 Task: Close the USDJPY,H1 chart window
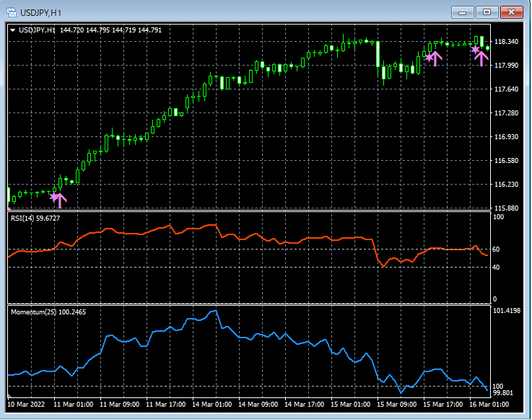[512, 12]
